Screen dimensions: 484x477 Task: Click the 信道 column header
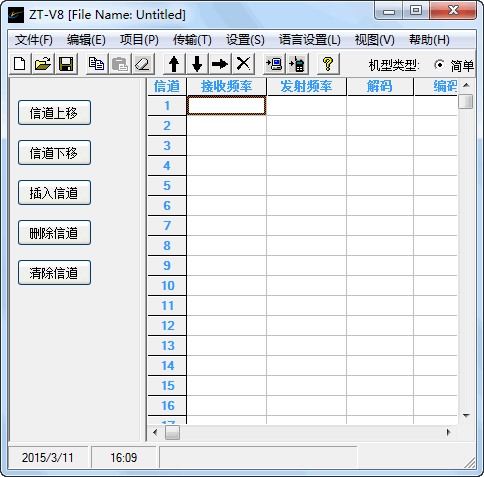167,87
